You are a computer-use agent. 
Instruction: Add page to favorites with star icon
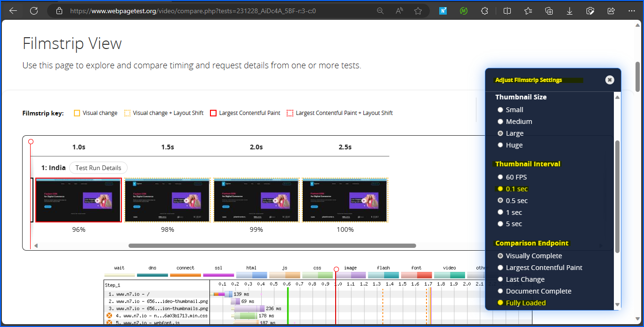(418, 11)
